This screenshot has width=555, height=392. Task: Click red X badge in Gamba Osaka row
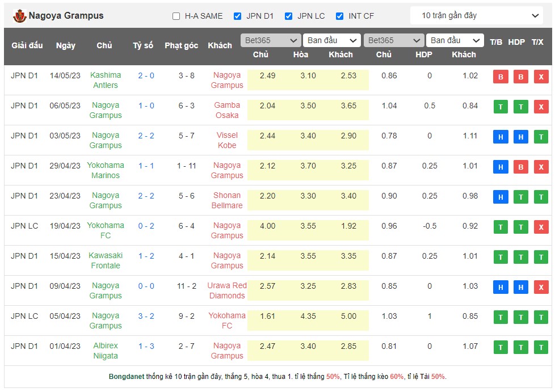541,107
